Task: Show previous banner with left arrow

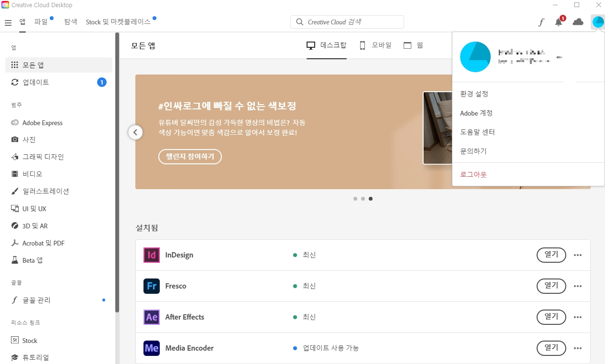Action: (135, 132)
